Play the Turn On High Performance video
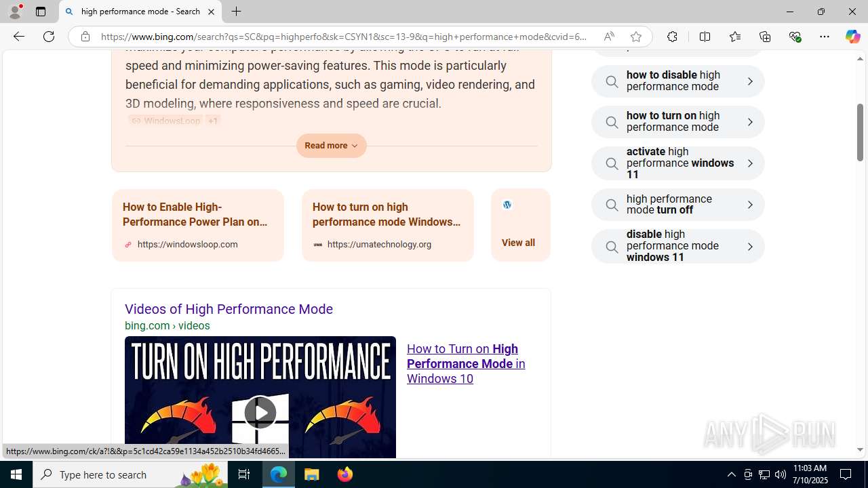Image resolution: width=868 pixels, height=488 pixels. (x=260, y=412)
